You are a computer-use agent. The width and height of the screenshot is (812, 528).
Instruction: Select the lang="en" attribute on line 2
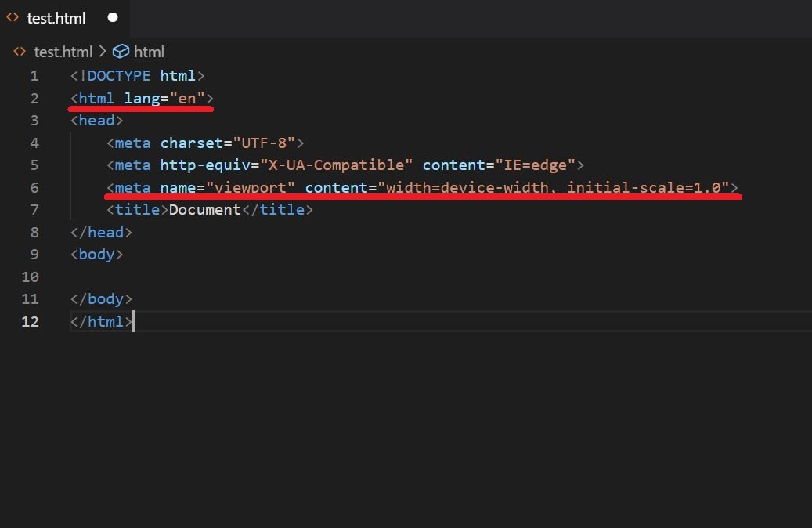pos(164,98)
